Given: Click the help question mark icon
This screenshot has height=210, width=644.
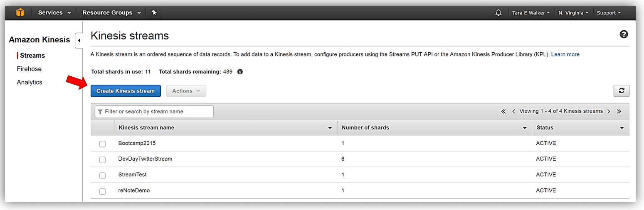Looking at the screenshot, I should tap(624, 34).
